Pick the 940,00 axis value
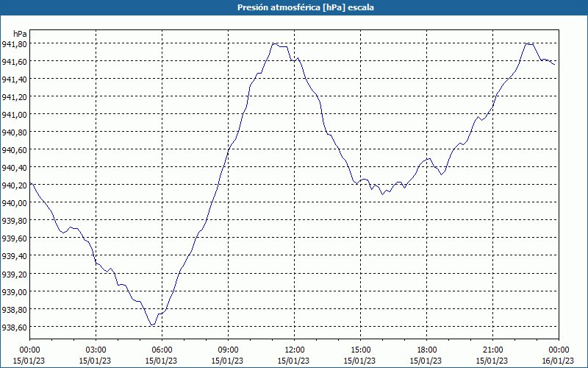Image resolution: width=588 pixels, height=368 pixels. pos(14,203)
